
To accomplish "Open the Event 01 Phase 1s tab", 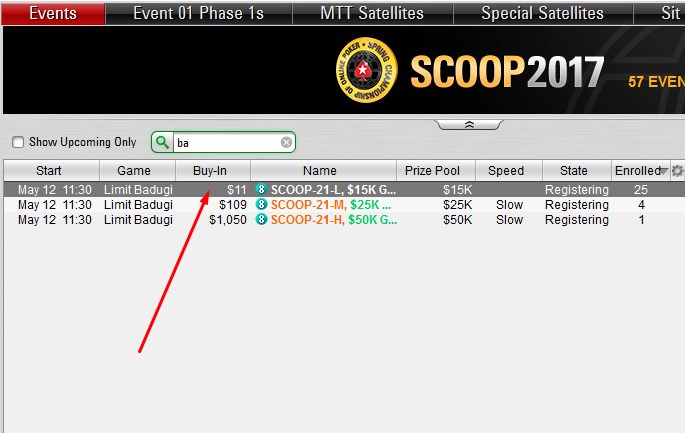I will point(199,13).
